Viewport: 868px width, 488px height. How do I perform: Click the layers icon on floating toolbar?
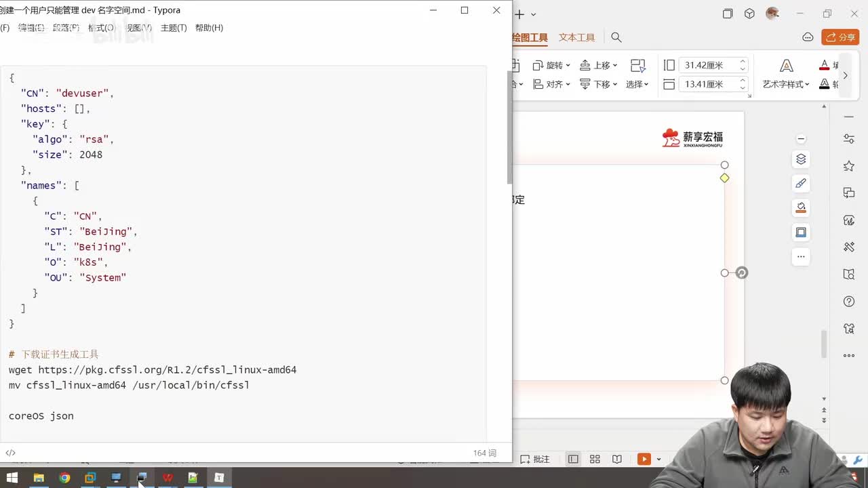click(801, 159)
